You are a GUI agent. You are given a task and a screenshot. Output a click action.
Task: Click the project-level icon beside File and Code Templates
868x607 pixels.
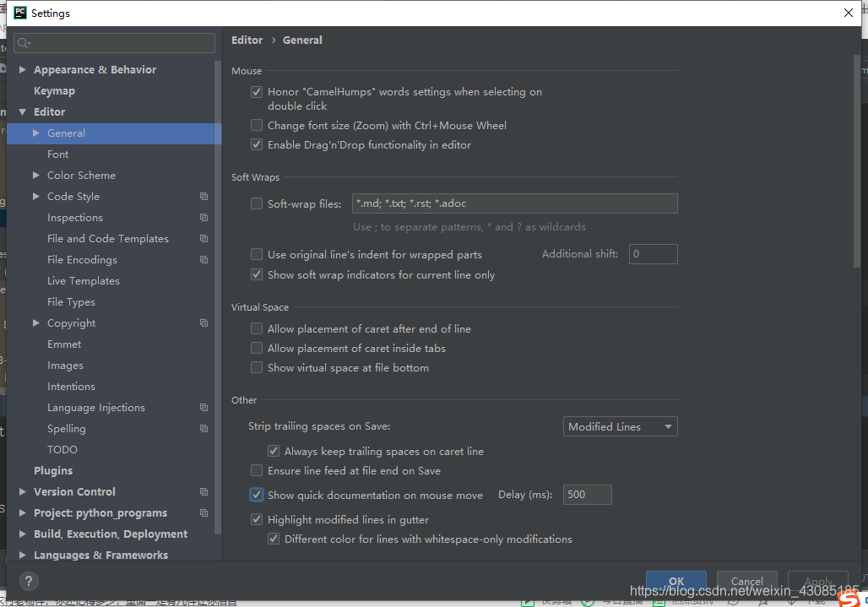[x=203, y=238]
